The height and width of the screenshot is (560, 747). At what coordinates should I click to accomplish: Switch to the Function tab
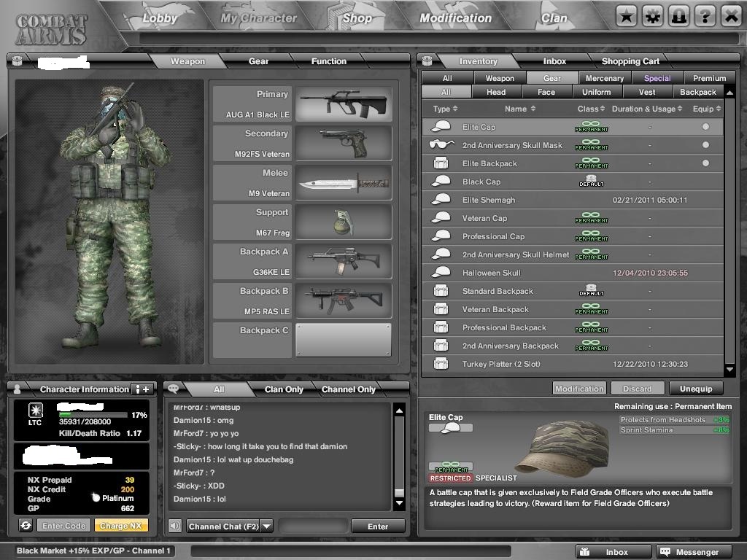[329, 61]
